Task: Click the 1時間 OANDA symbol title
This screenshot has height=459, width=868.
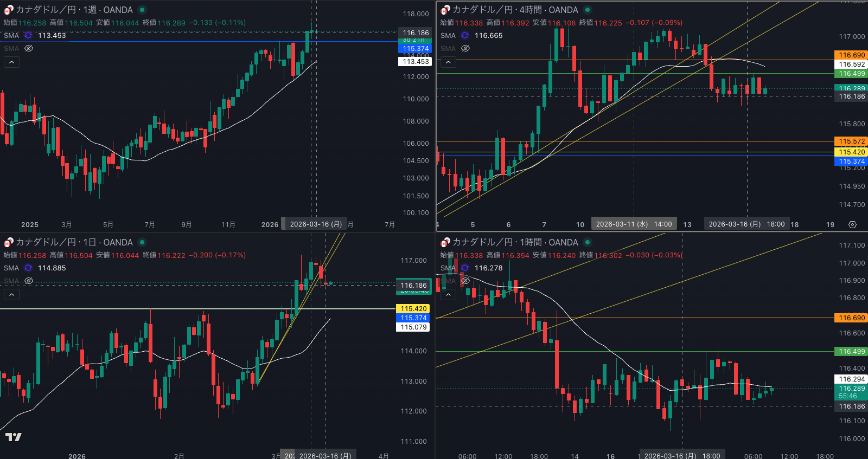Action: pos(515,242)
